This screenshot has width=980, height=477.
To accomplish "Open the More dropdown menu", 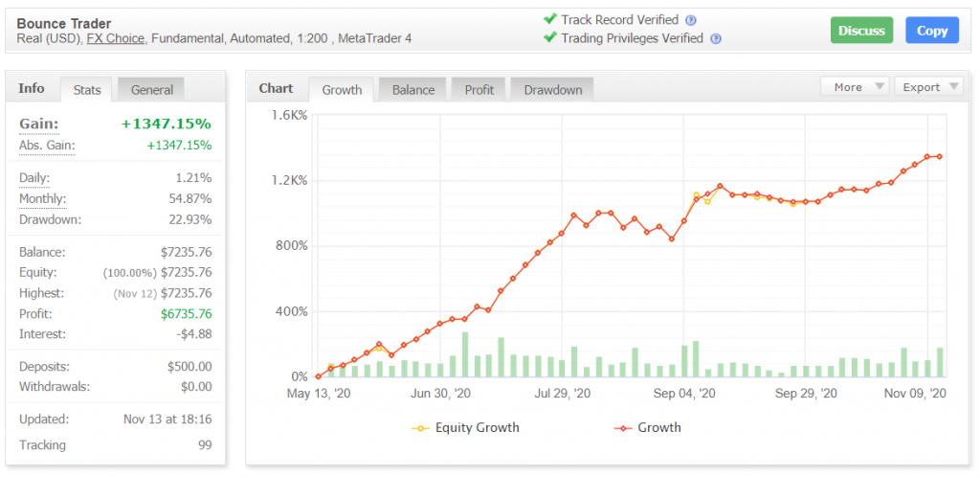I will click(x=855, y=87).
